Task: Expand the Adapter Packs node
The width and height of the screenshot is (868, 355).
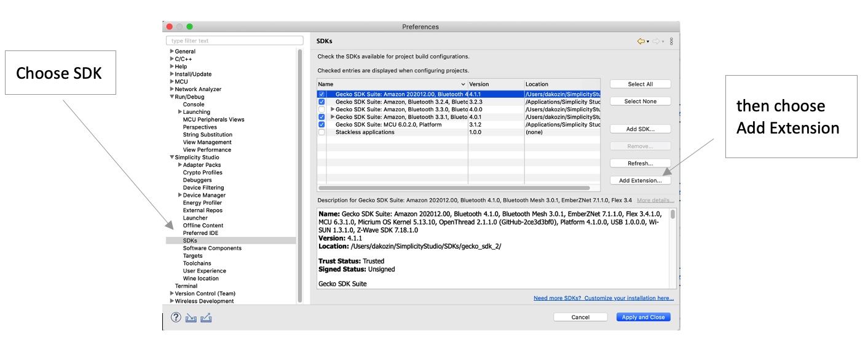Action: click(x=180, y=165)
